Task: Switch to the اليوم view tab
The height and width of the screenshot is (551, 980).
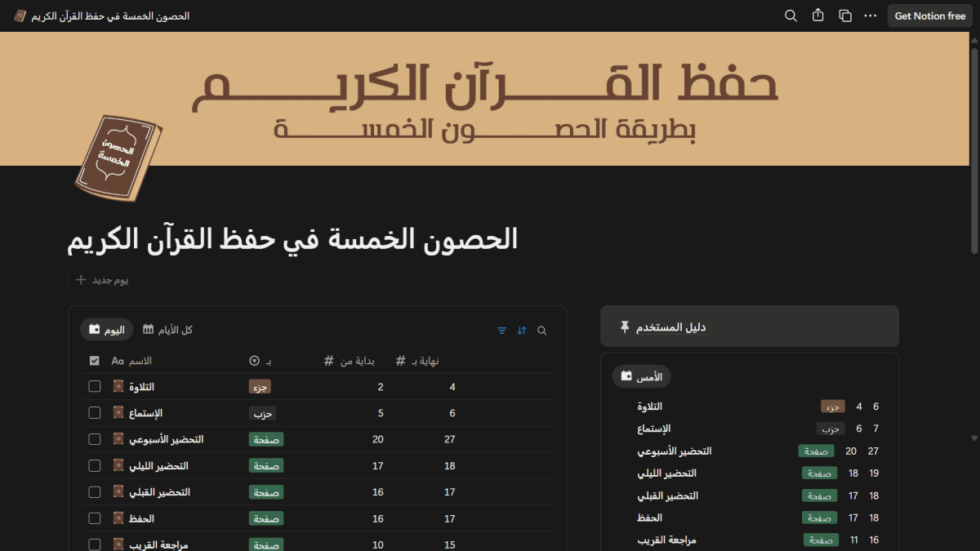Action: (105, 330)
